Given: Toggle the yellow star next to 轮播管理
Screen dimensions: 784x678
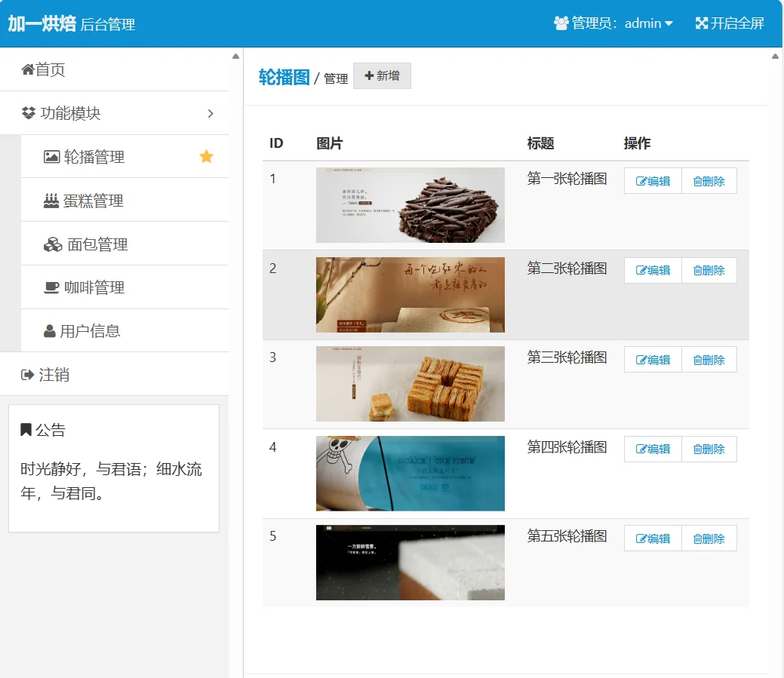Looking at the screenshot, I should 205,156.
